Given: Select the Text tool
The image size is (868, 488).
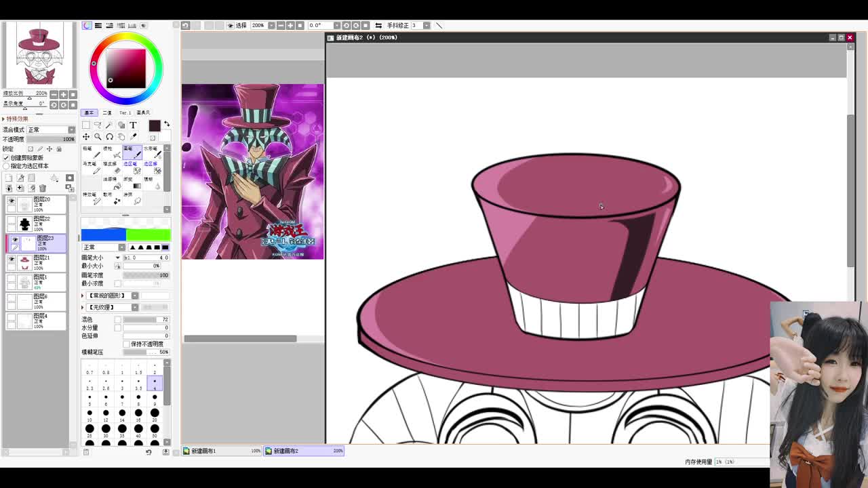Looking at the screenshot, I should point(133,125).
